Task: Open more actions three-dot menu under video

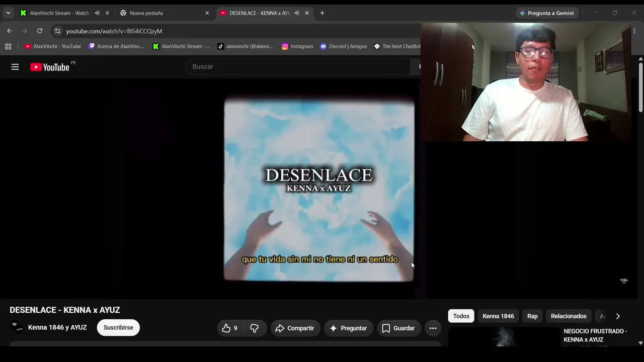Action: 433,328
